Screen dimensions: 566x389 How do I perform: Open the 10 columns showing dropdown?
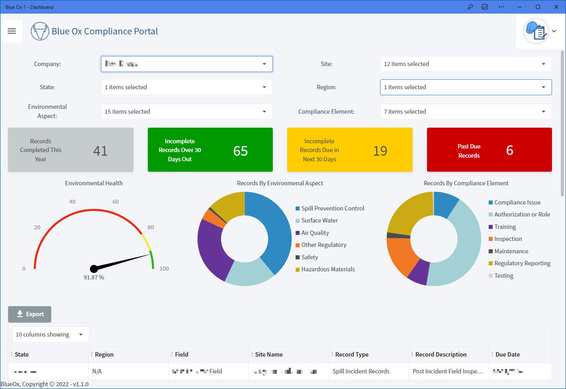50,335
